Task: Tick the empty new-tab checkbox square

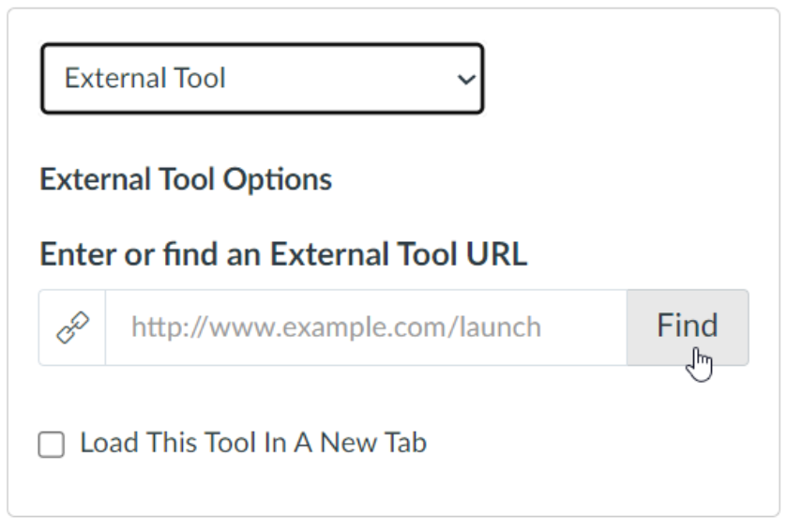Action: (52, 445)
